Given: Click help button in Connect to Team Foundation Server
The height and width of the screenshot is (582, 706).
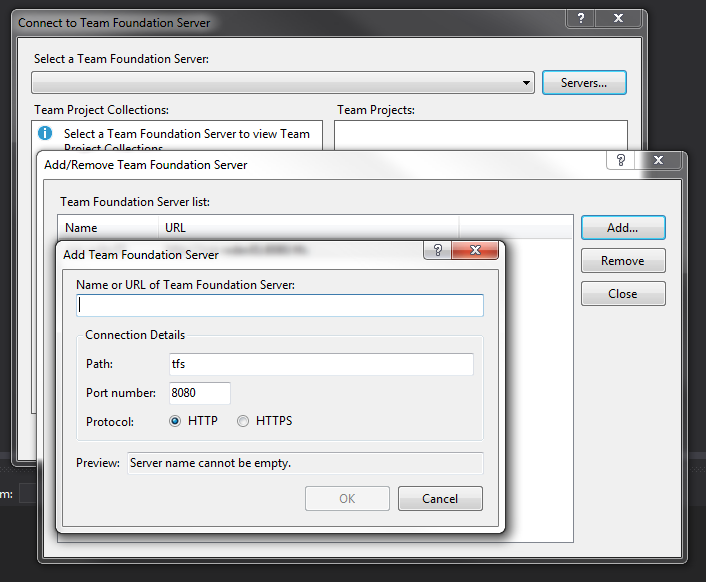Looking at the screenshot, I should 581,18.
